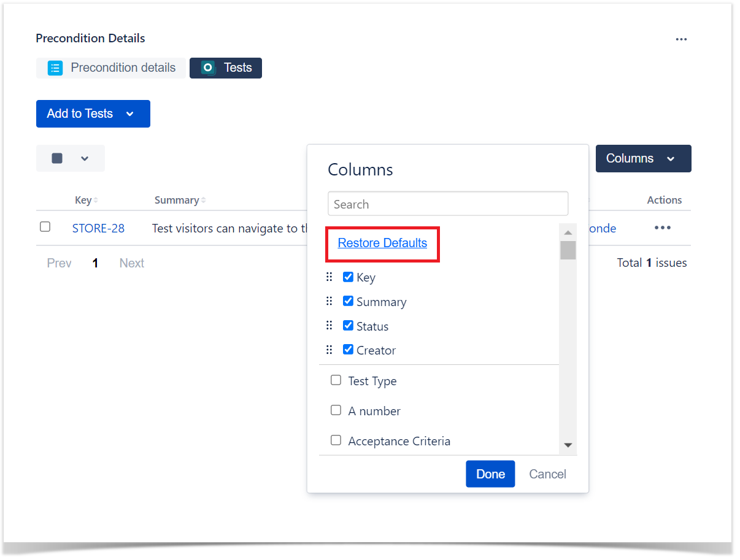This screenshot has height=560, width=740.
Task: Select the Tests tab
Action: pyautogui.click(x=226, y=67)
